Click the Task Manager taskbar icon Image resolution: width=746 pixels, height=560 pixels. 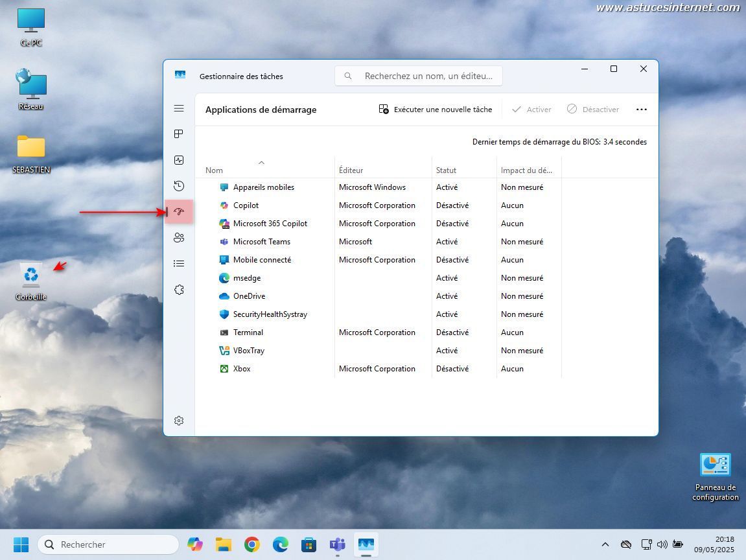[366, 544]
